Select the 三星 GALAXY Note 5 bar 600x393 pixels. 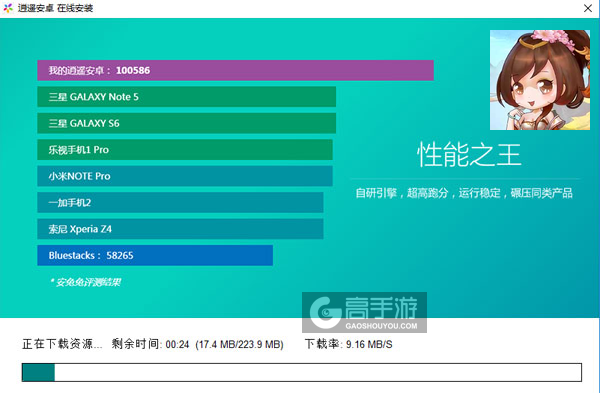pos(187,97)
